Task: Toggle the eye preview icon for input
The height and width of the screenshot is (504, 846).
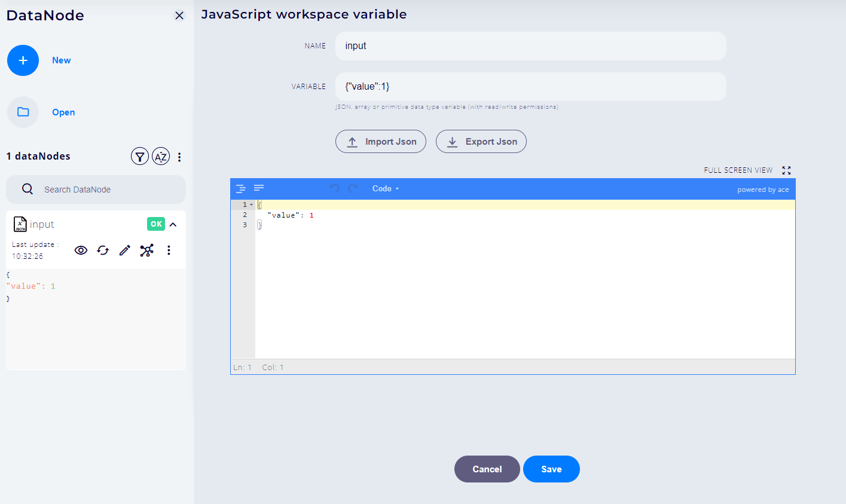Action: (x=81, y=251)
